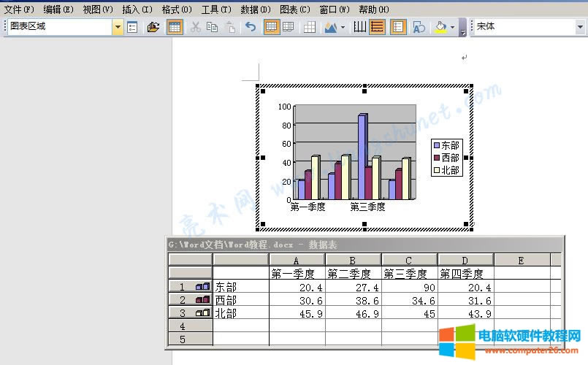Click the Cut scissors icon

[195, 27]
